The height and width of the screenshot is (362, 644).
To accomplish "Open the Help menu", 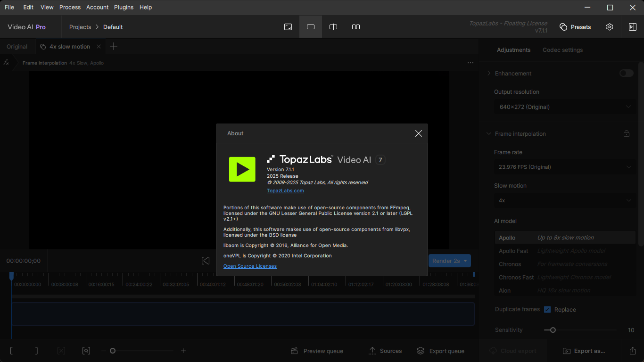I will (146, 7).
